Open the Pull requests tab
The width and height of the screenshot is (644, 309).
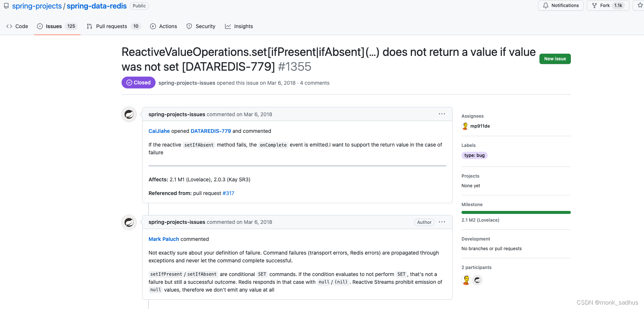(114, 26)
